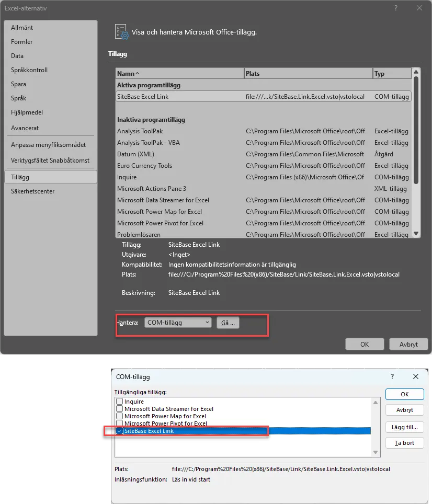Screen dimensions: 432x504
Task: Close the COM-tillägg dialog
Action: click(x=416, y=376)
